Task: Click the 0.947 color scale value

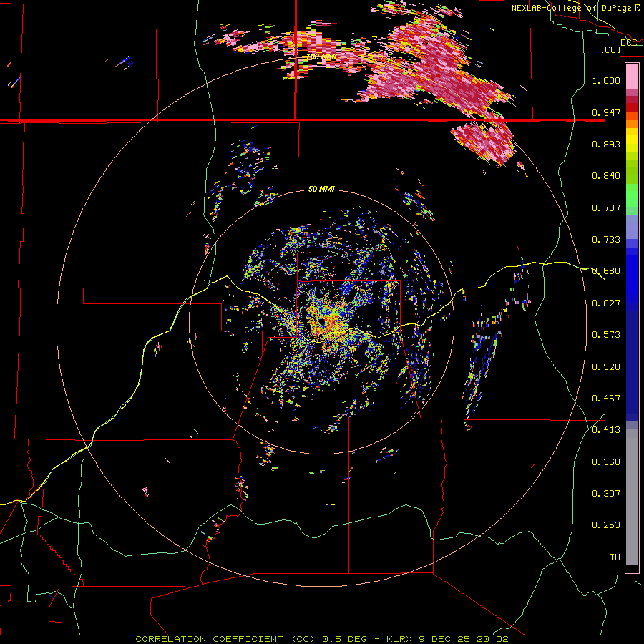Action: click(x=606, y=112)
